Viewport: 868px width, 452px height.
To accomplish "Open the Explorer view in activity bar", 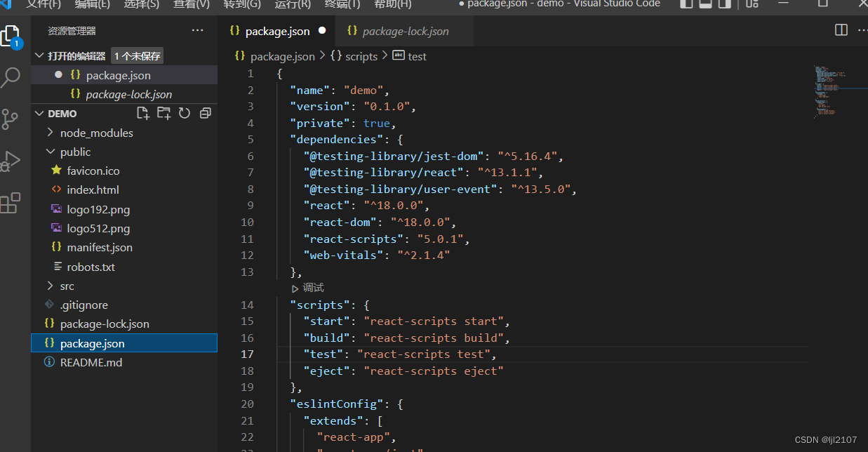I will tap(11, 36).
